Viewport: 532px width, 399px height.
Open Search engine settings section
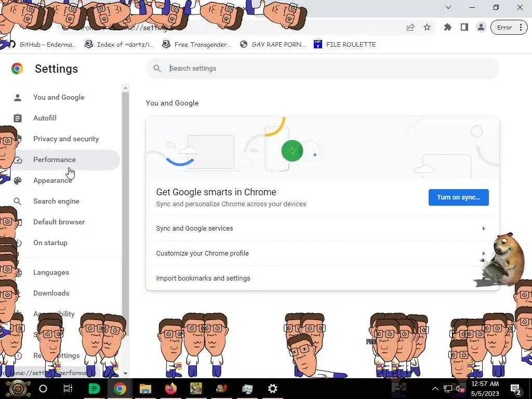click(x=56, y=201)
